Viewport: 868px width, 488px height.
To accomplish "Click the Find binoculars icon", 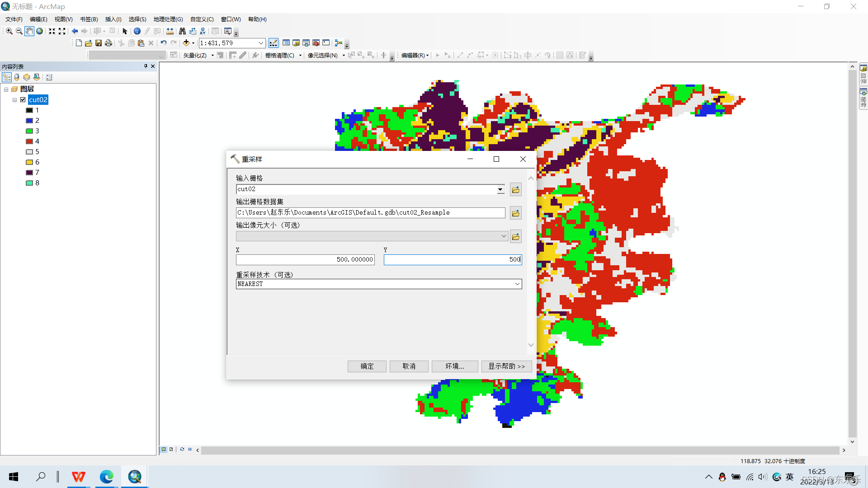I will [182, 31].
